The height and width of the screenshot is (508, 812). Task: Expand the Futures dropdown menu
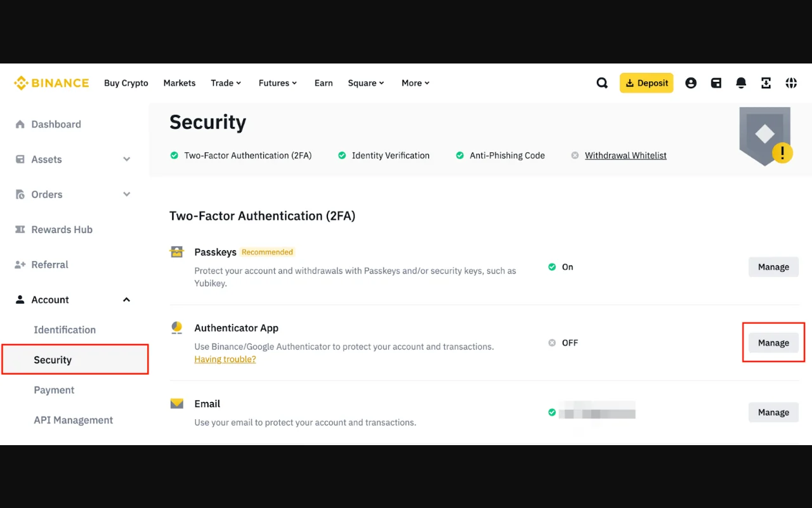[x=278, y=83]
